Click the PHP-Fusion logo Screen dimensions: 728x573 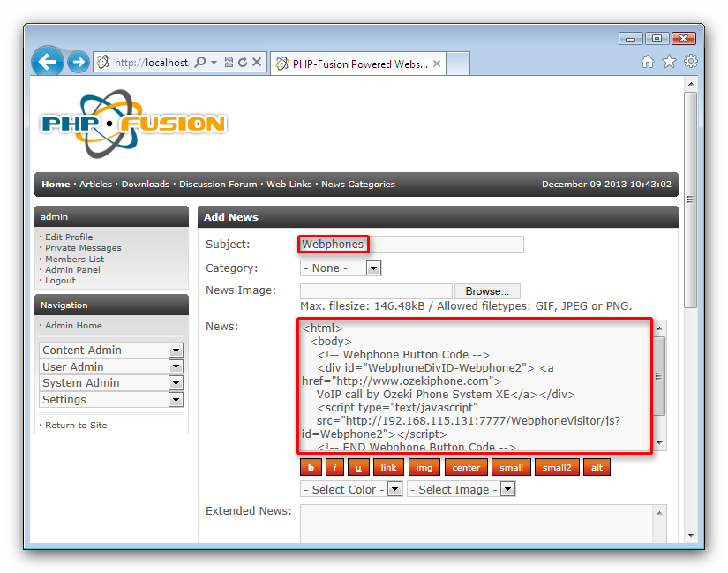click(x=132, y=124)
